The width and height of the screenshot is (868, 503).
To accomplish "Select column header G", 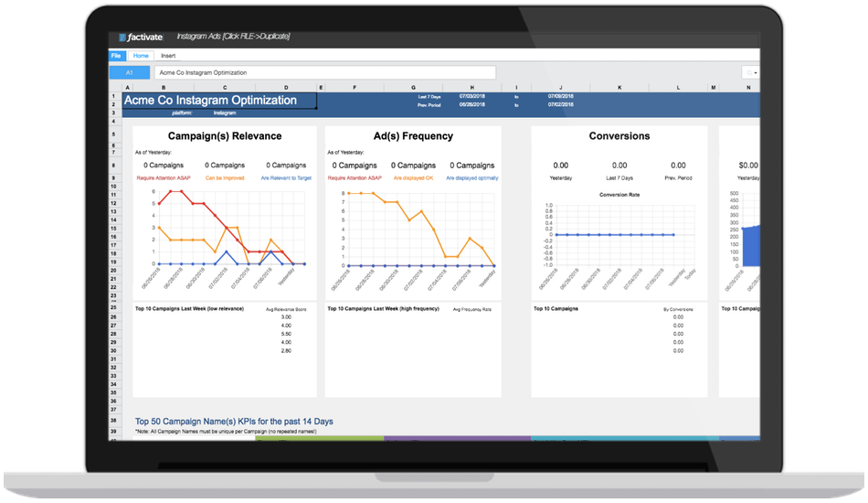I will (413, 88).
